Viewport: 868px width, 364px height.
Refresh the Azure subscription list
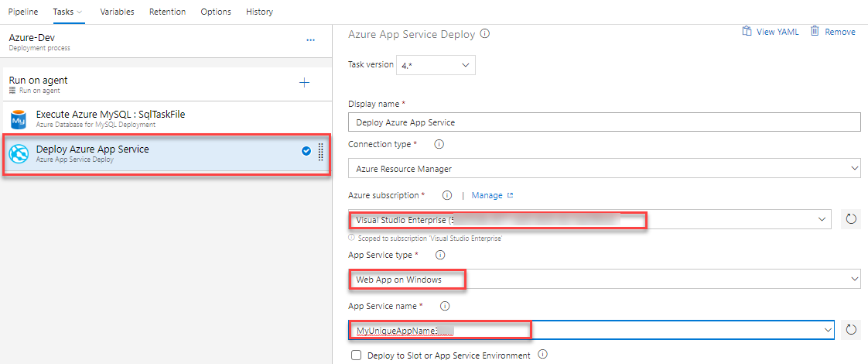pos(852,219)
